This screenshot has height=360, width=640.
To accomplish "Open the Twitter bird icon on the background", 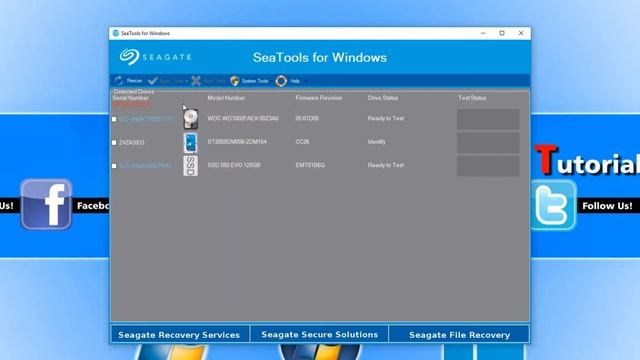I will (x=553, y=205).
